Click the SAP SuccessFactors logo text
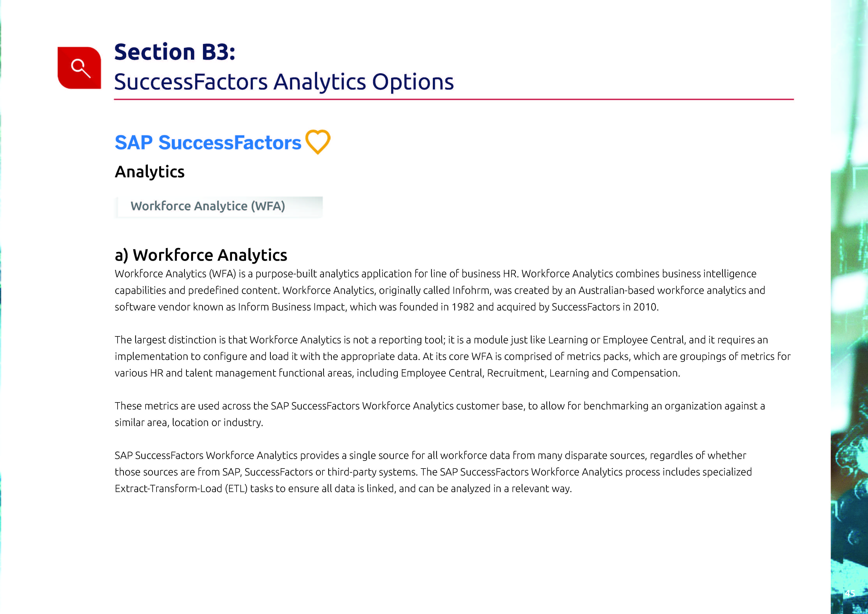The width and height of the screenshot is (868, 614). coord(208,142)
